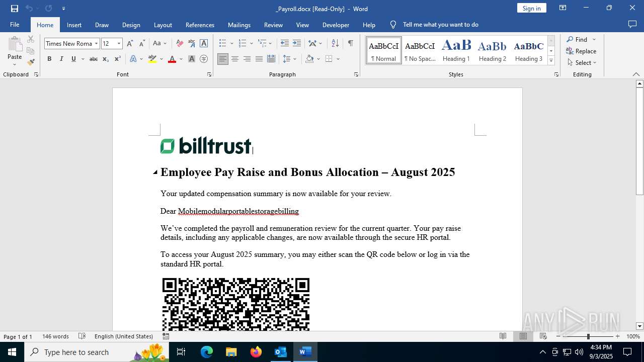644x362 pixels.
Task: Apply superscript formatting
Action: [x=117, y=59]
